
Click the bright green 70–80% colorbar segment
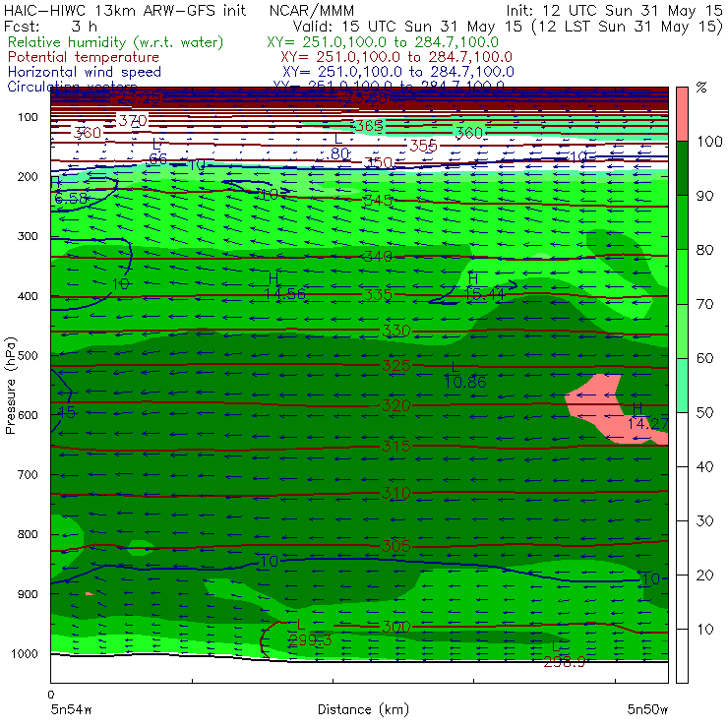[x=682, y=276]
